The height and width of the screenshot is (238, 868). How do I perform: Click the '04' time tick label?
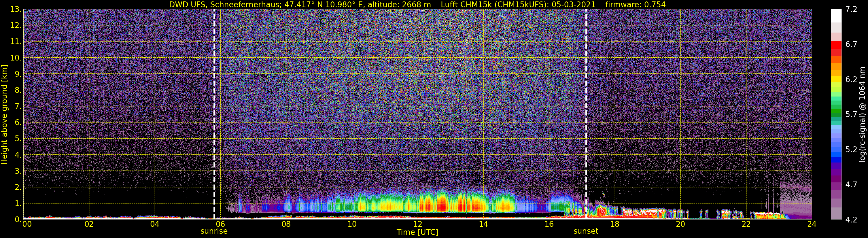[155, 224]
